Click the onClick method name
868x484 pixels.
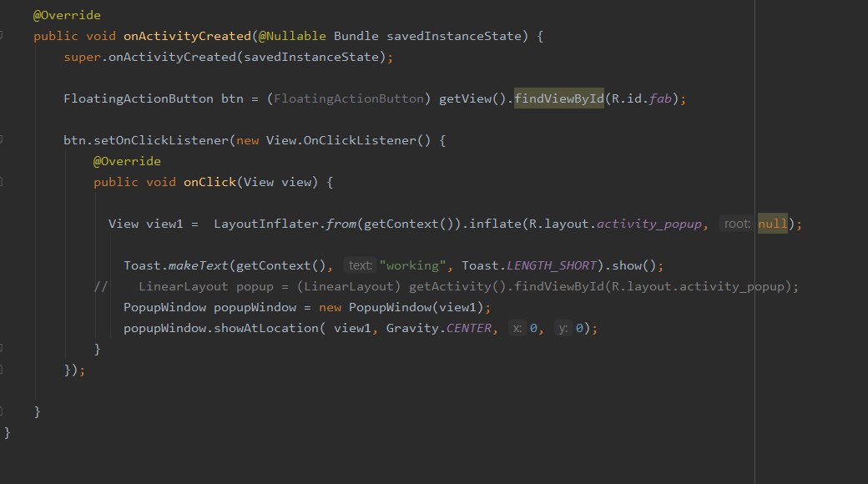[209, 182]
